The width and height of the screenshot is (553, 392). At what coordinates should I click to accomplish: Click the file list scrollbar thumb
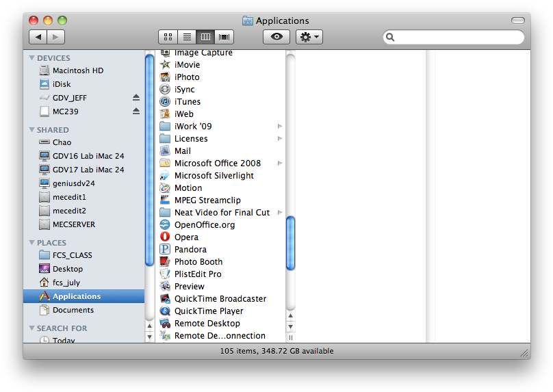click(290, 244)
